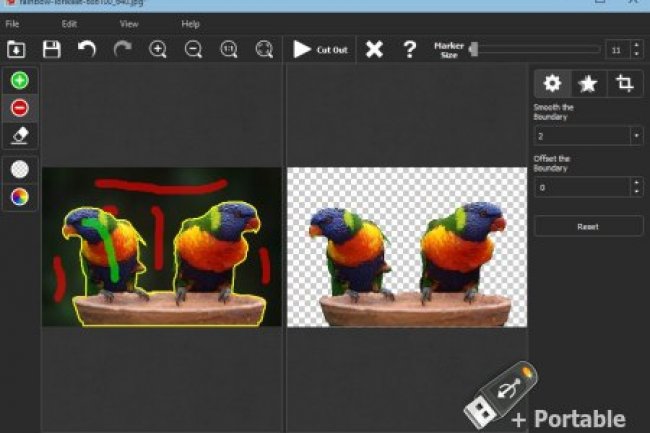Clear all markers with the X icon
The height and width of the screenshot is (433, 650).
pos(374,49)
